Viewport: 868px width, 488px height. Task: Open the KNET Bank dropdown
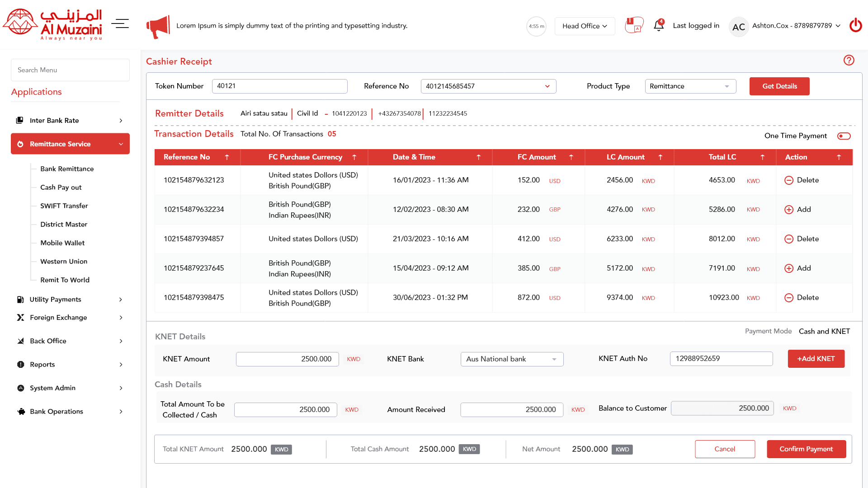coord(512,359)
